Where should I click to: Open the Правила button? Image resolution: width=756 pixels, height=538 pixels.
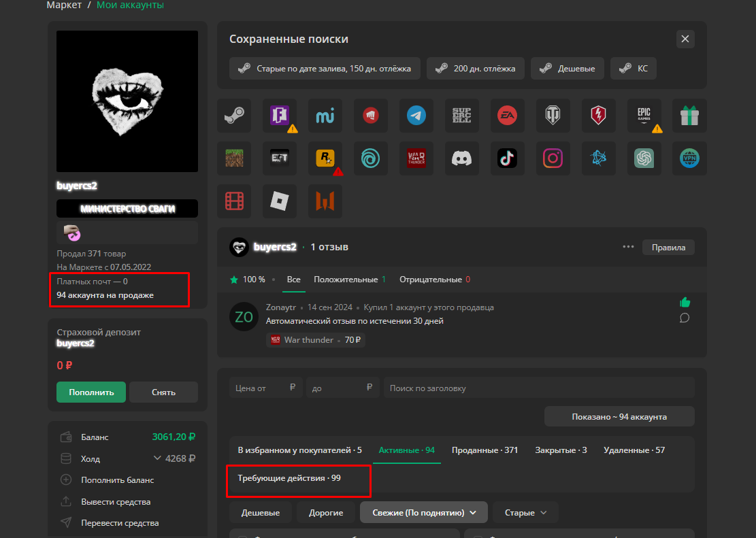pyautogui.click(x=668, y=248)
